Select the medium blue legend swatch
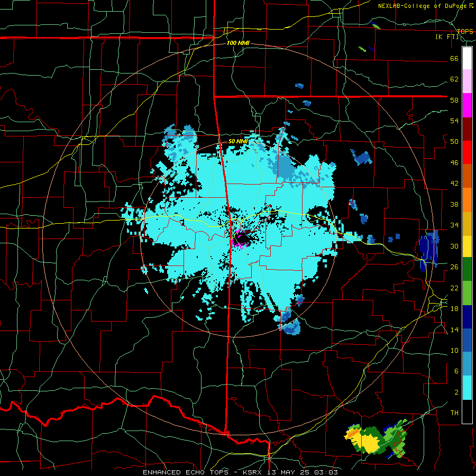476x476 pixels. click(x=467, y=341)
